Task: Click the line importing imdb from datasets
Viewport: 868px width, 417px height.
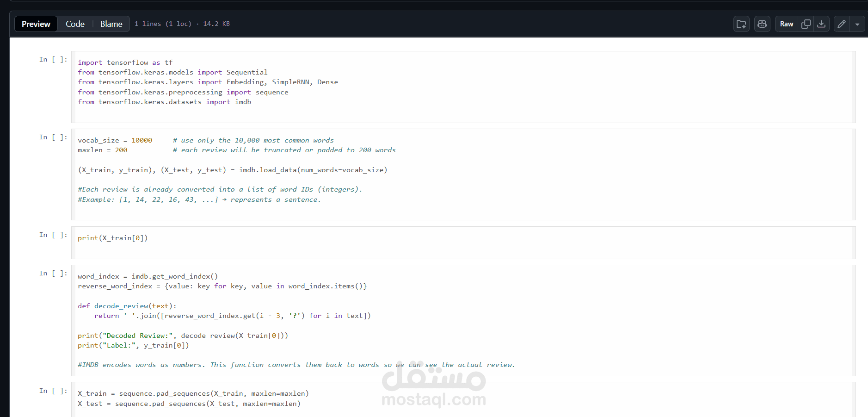Action: [x=165, y=102]
